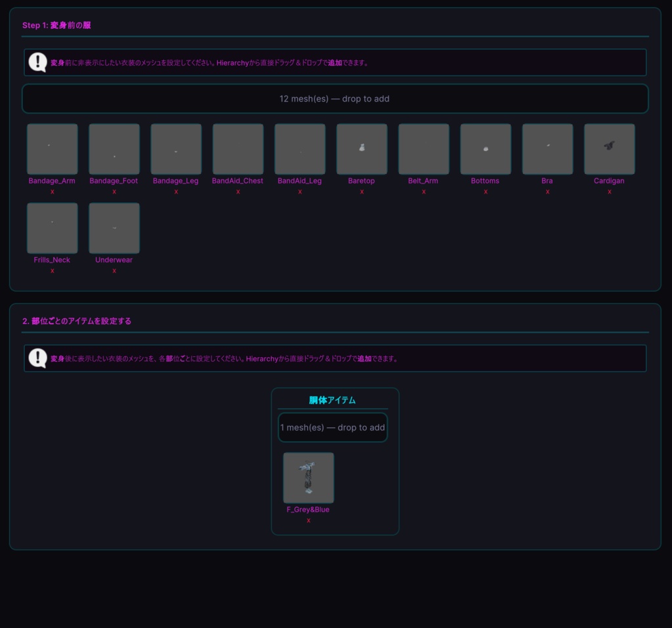Select the BandAid_Chest thumbnail

238,149
